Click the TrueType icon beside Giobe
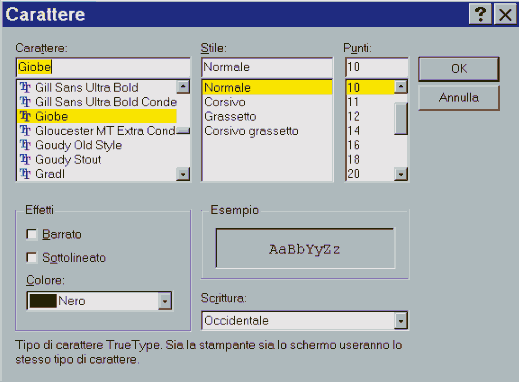Screen dimensions: 519x382 [x=25, y=116]
